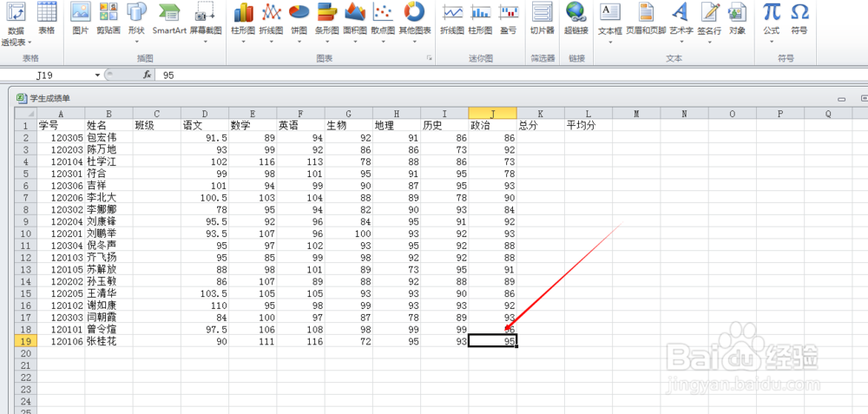The image size is (868, 414).
Task: Insert a Picture (图片)
Action: (81, 18)
